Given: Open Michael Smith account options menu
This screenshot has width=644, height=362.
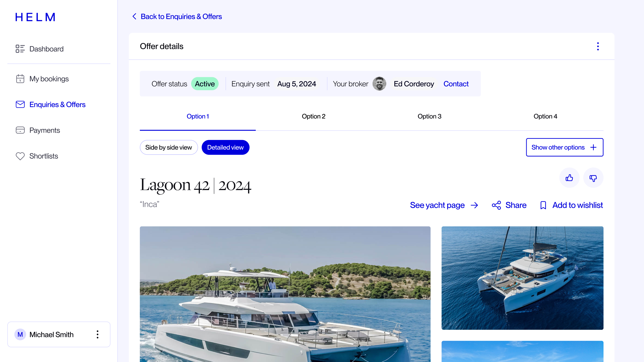Looking at the screenshot, I should [x=97, y=334].
